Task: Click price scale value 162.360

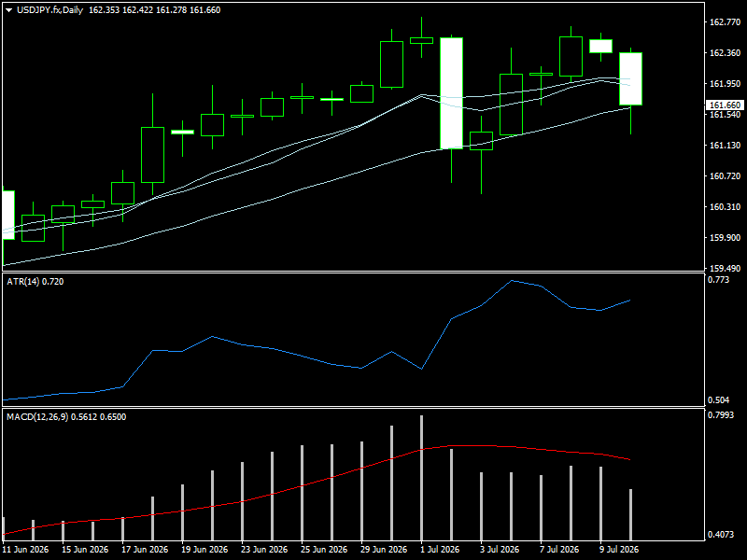Action: 726,53
